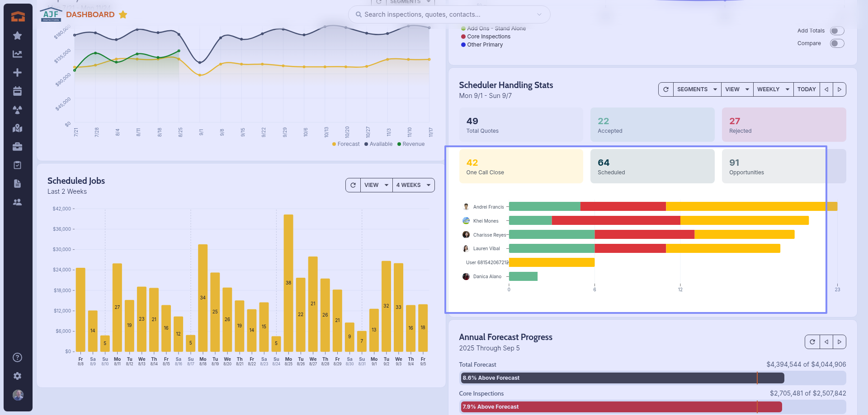
Task: Turn on the Compare toggle
Action: tap(837, 43)
